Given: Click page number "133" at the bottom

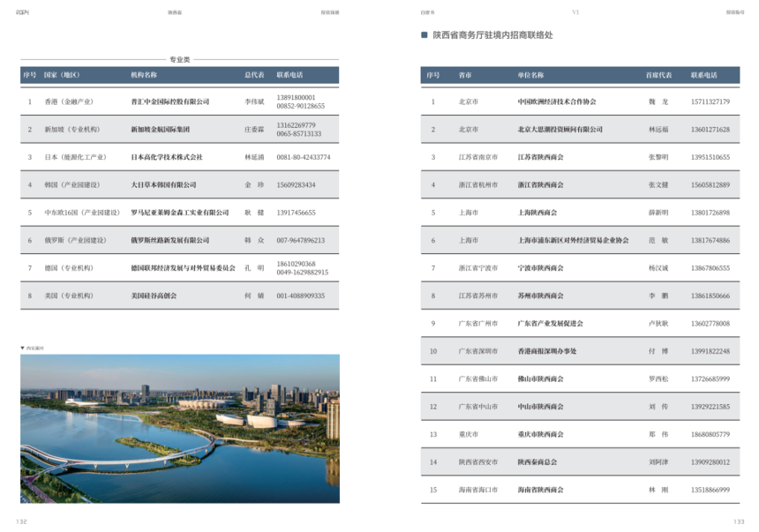Looking at the screenshot, I should [739, 521].
